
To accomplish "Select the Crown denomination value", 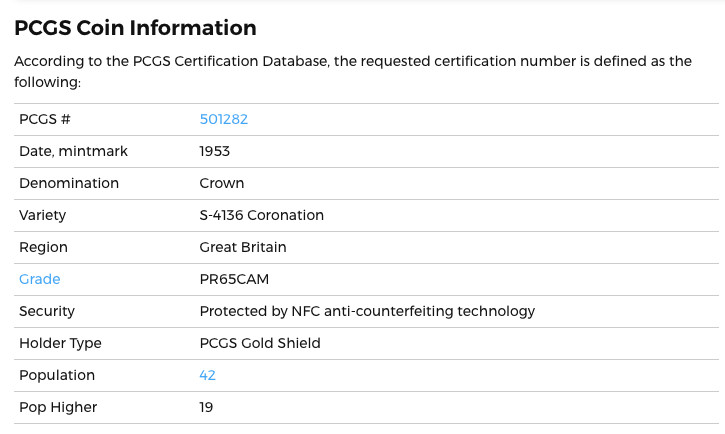I will pos(222,183).
